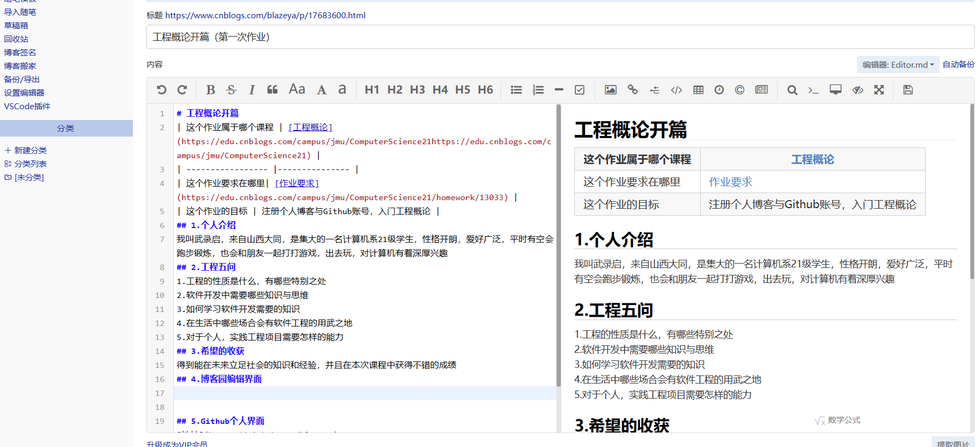980x447 pixels.
Task: Open VSCode插件 in the sidebar
Action: tap(27, 106)
